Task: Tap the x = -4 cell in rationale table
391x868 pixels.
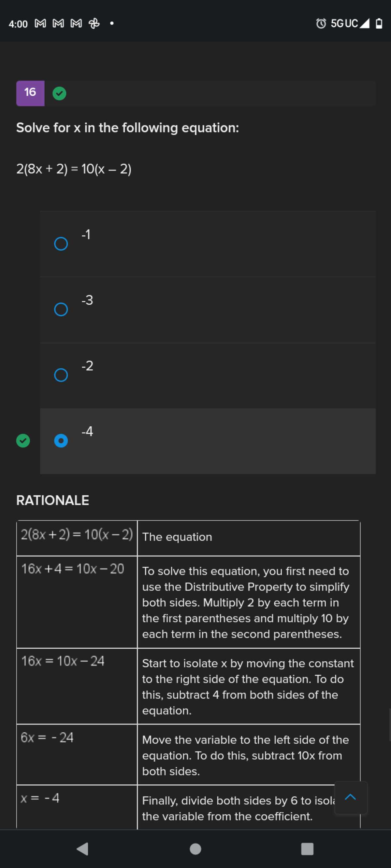Action: pyautogui.click(x=40, y=798)
